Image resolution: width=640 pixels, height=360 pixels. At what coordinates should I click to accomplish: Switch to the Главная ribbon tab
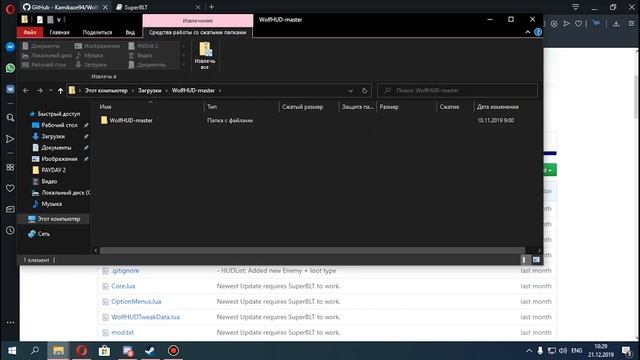[60, 32]
